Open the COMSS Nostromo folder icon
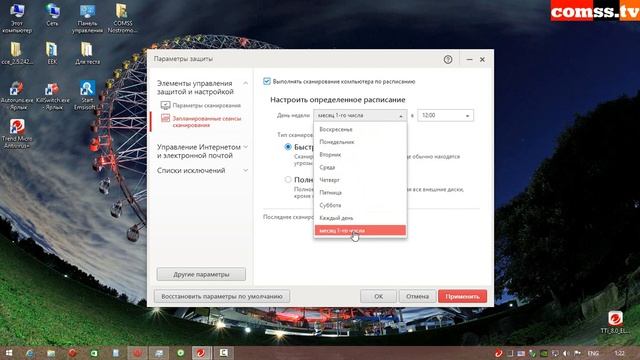This screenshot has width=640, height=360. coord(122,18)
